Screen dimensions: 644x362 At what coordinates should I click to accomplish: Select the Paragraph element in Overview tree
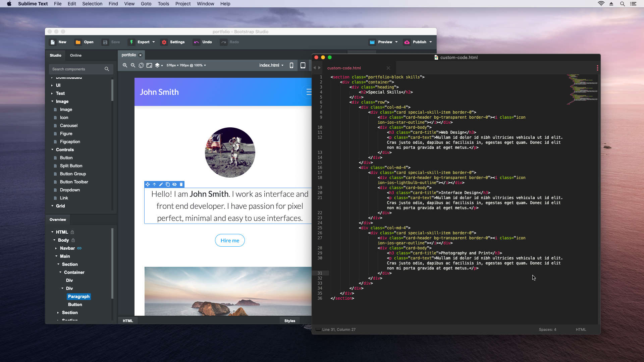click(79, 296)
